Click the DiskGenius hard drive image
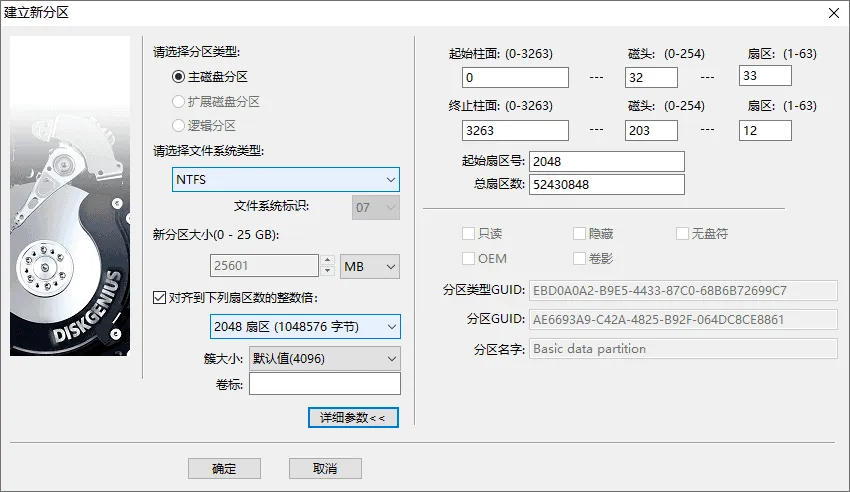This screenshot has height=492, width=850. tap(70, 196)
